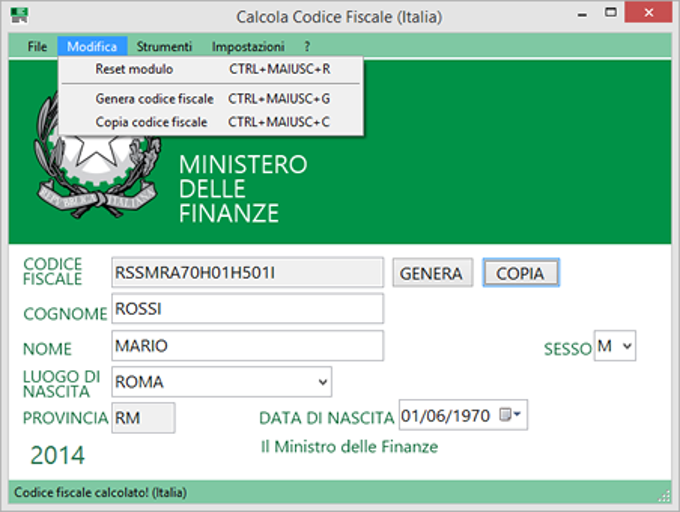Click the window resize grip in status bar

(664, 496)
